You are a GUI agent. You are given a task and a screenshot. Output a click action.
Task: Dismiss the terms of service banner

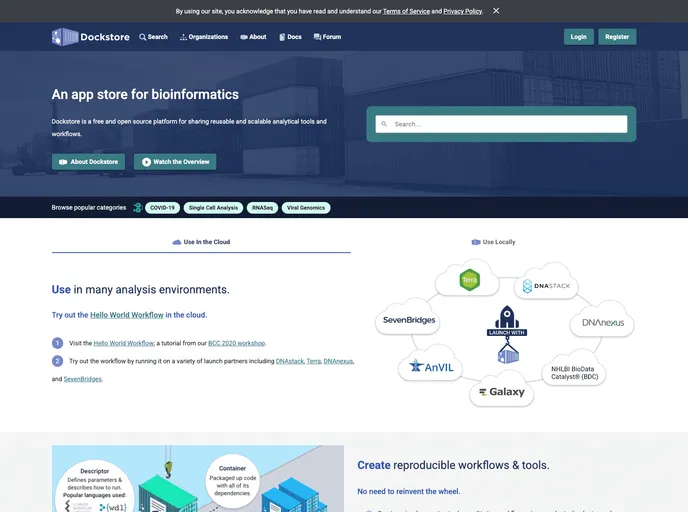(496, 11)
